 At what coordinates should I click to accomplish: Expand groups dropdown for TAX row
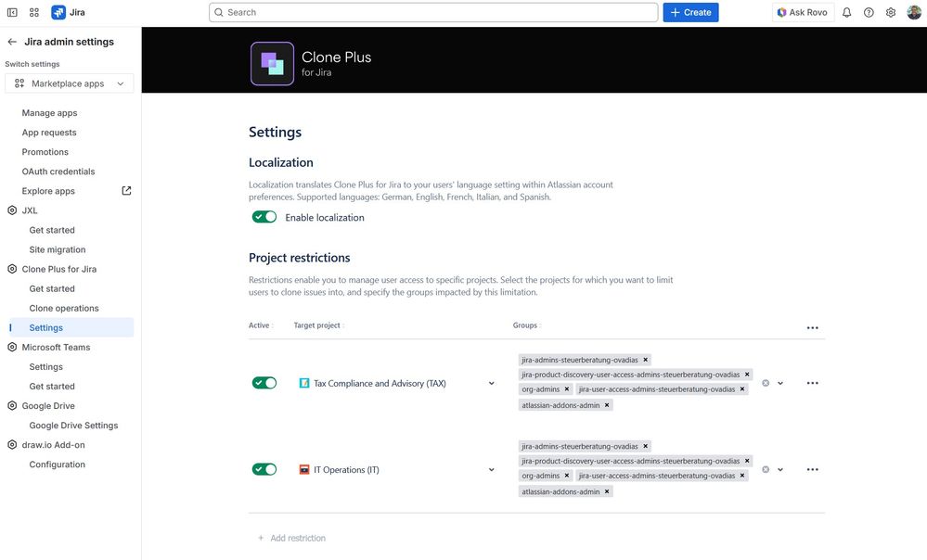780,383
